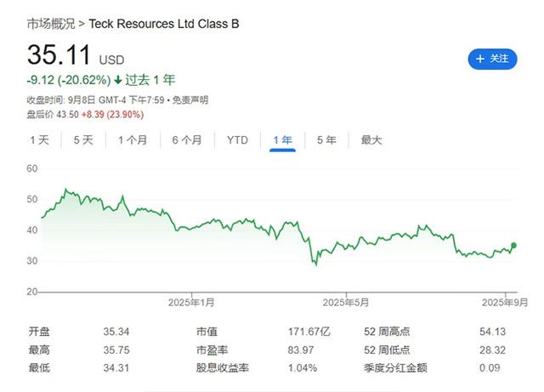This screenshot has width=544, height=392.
Task: Click the 市盈率 value 83.97
Action: 300,350
